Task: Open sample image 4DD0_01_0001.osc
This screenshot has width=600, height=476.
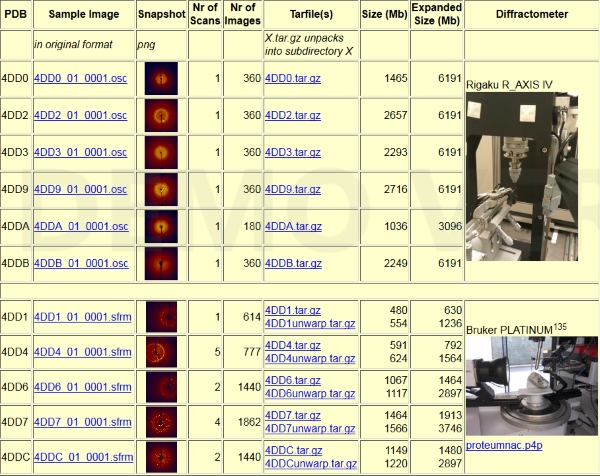Action: [x=80, y=78]
